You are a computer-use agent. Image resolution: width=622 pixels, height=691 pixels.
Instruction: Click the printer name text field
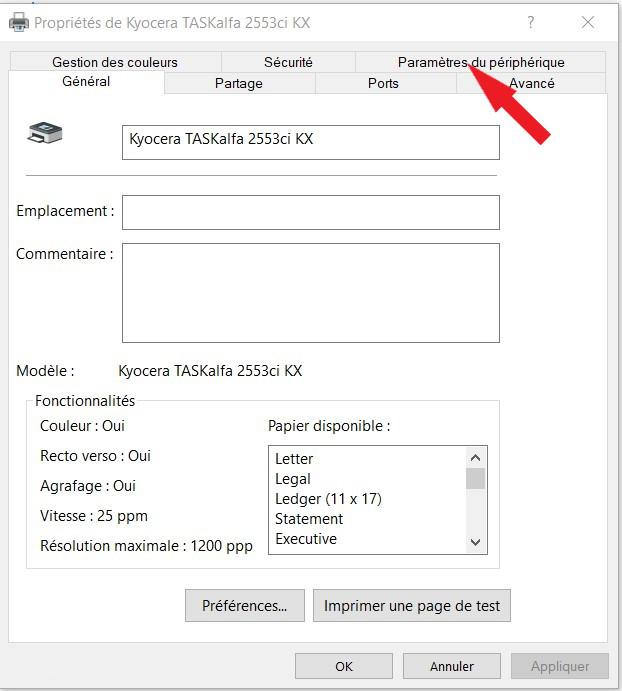[310, 142]
